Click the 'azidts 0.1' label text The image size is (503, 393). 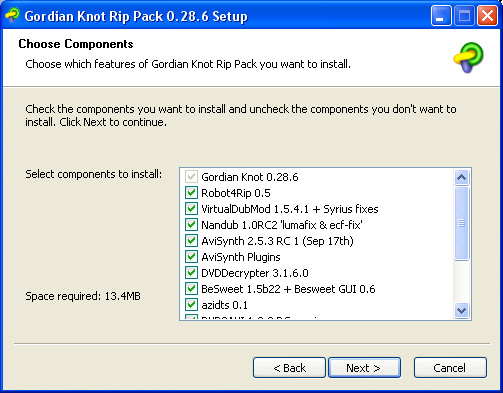(x=224, y=305)
